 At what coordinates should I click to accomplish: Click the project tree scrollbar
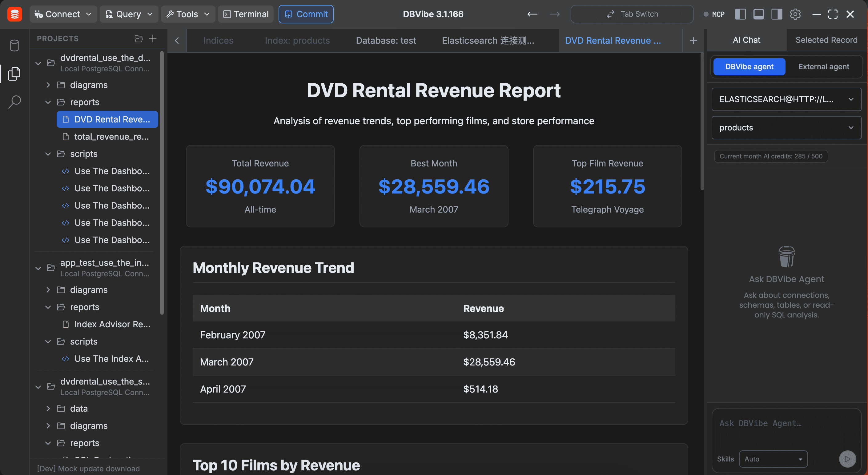pos(162,183)
